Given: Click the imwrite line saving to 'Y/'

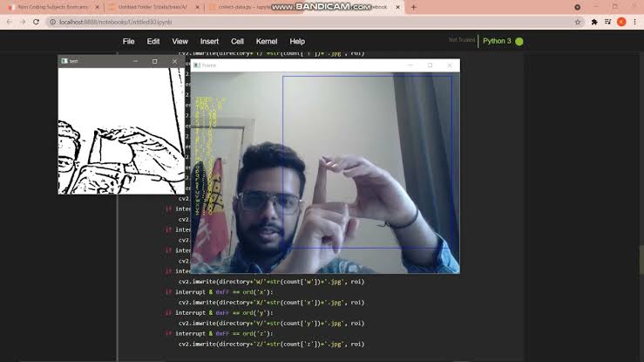Looking at the screenshot, I should 271,324.
